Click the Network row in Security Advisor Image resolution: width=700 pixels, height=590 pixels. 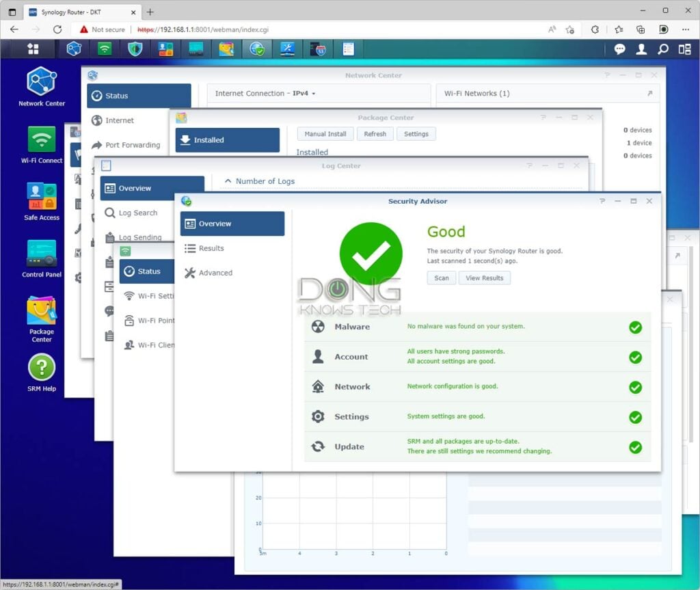(477, 386)
